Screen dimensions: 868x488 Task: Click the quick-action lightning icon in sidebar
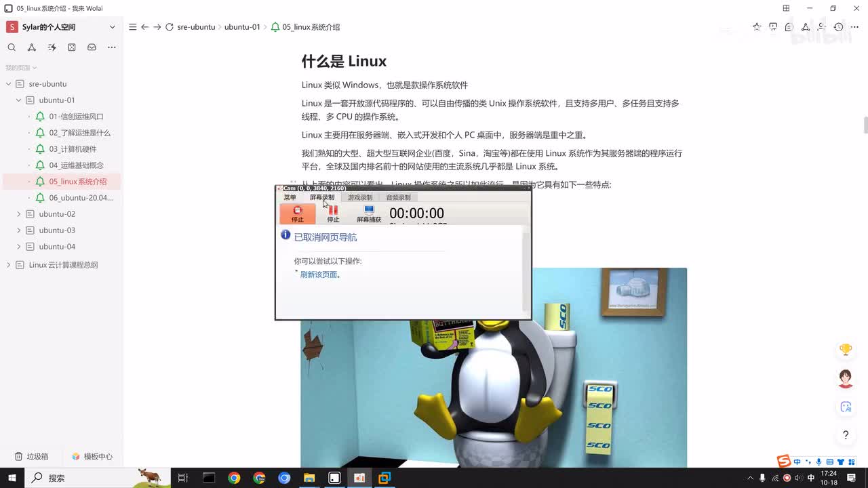(52, 47)
